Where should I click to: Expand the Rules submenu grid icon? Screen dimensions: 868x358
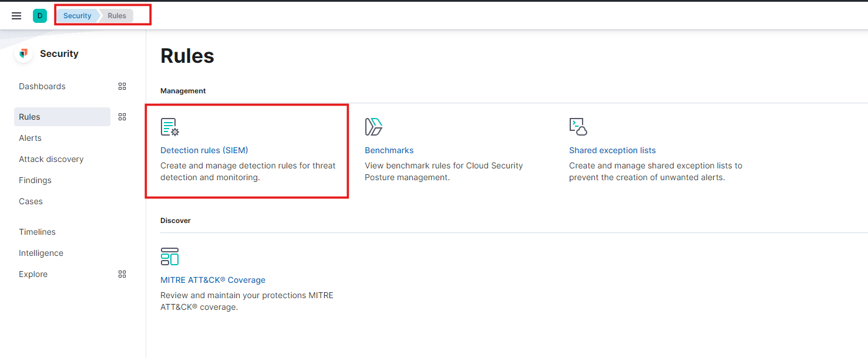pos(122,117)
